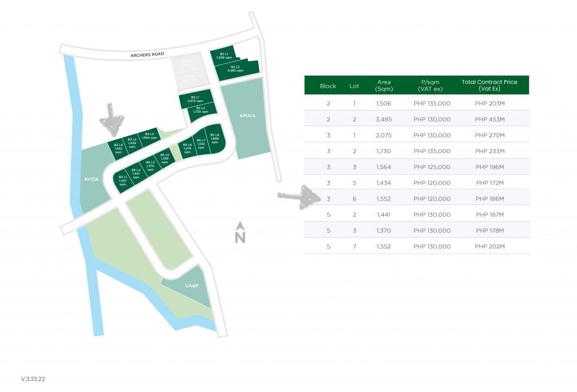Select lot B2 L2 on the map
The height and width of the screenshot is (392, 577).
(236, 68)
